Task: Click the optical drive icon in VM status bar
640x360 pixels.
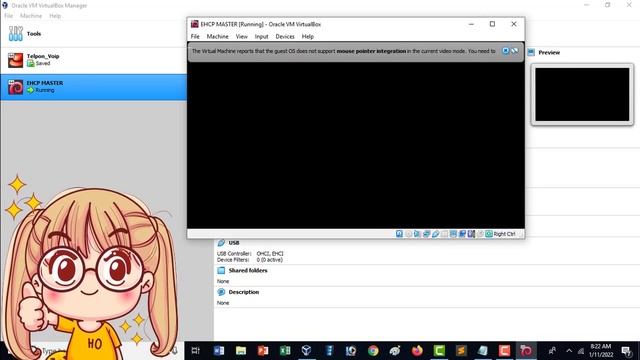Action: (x=408, y=234)
